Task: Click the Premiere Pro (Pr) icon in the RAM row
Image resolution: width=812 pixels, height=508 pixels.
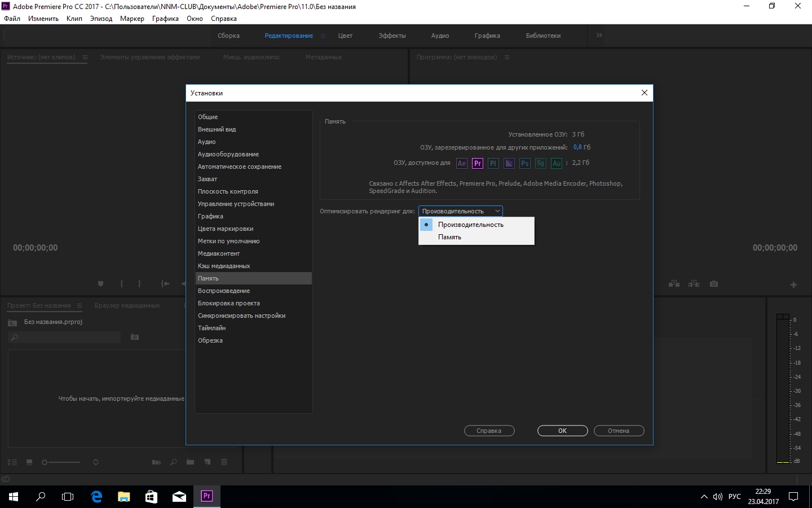Action: [478, 163]
